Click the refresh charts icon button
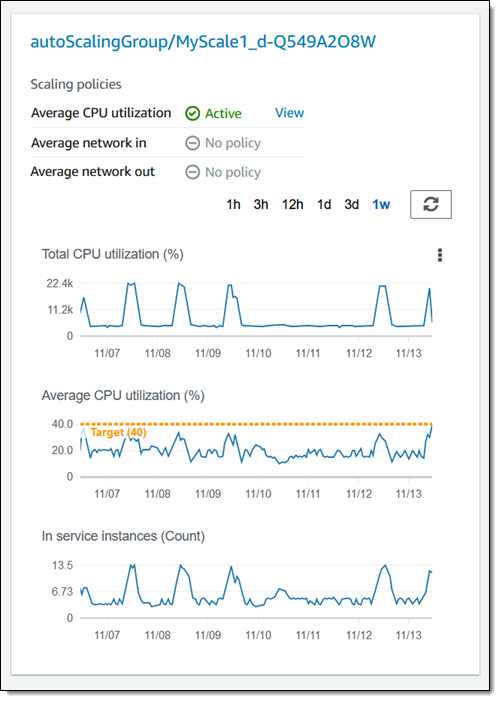The height and width of the screenshot is (701, 500). [x=431, y=204]
